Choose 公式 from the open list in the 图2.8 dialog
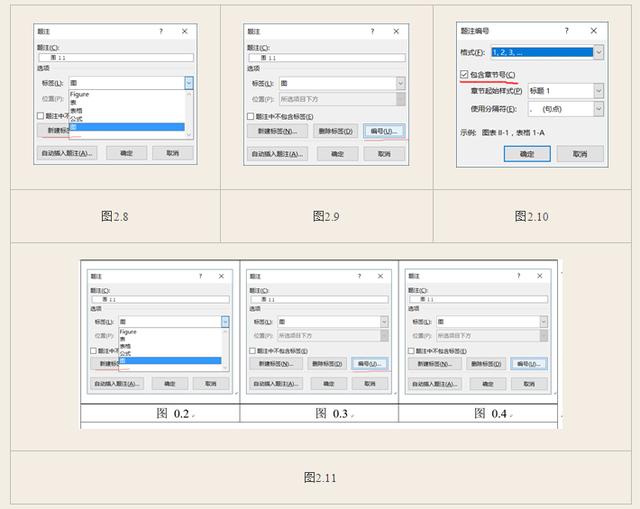 click(76, 119)
